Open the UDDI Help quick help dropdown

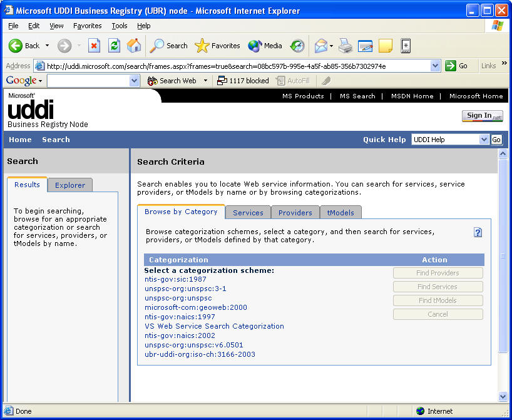pos(484,140)
